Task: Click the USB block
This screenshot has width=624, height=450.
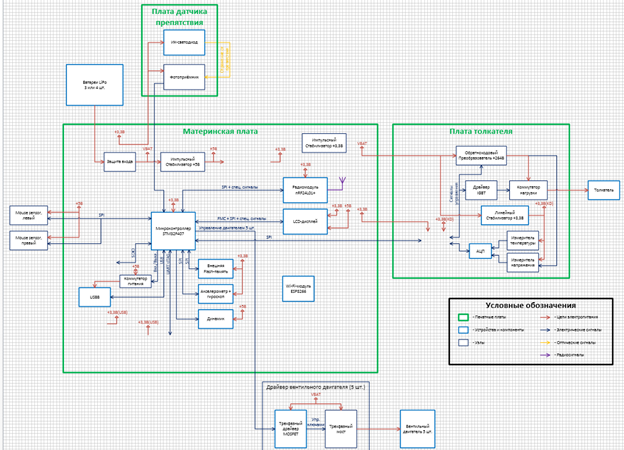Action: click(x=93, y=296)
